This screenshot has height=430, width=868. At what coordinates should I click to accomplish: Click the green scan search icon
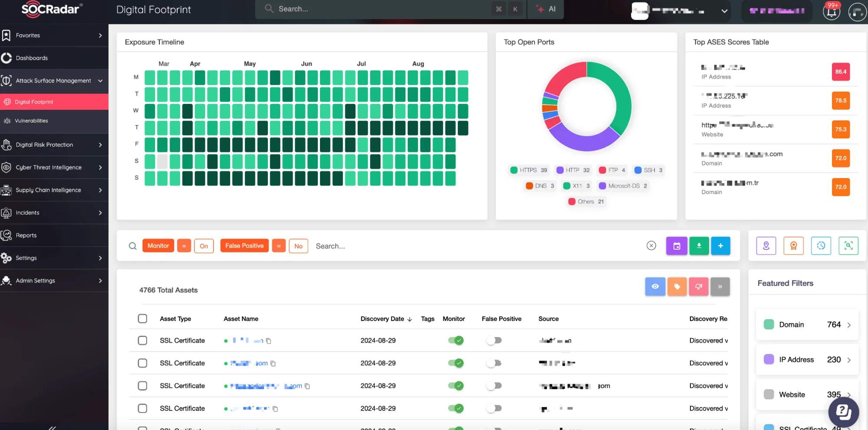point(848,246)
